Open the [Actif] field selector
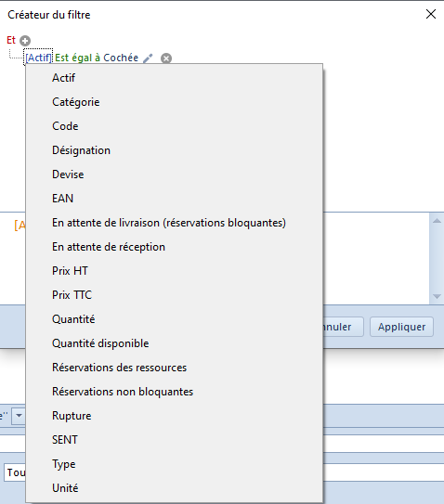444x504 pixels. [38, 58]
